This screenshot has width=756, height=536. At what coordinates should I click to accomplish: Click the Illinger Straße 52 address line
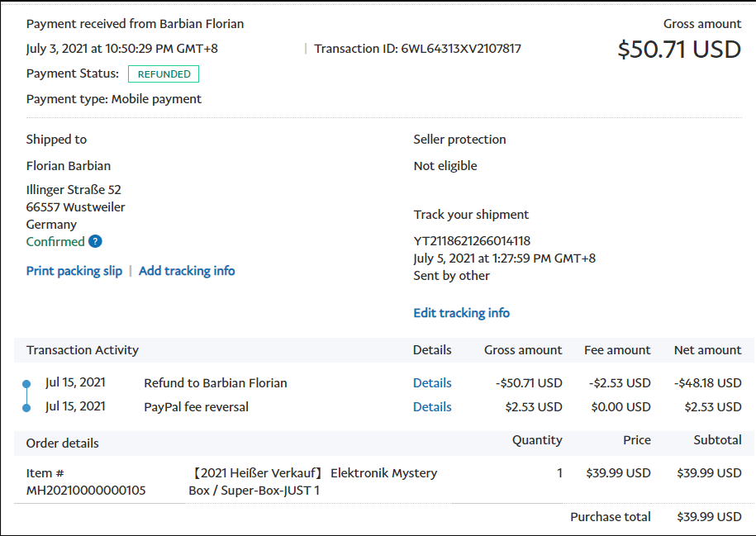coord(74,190)
